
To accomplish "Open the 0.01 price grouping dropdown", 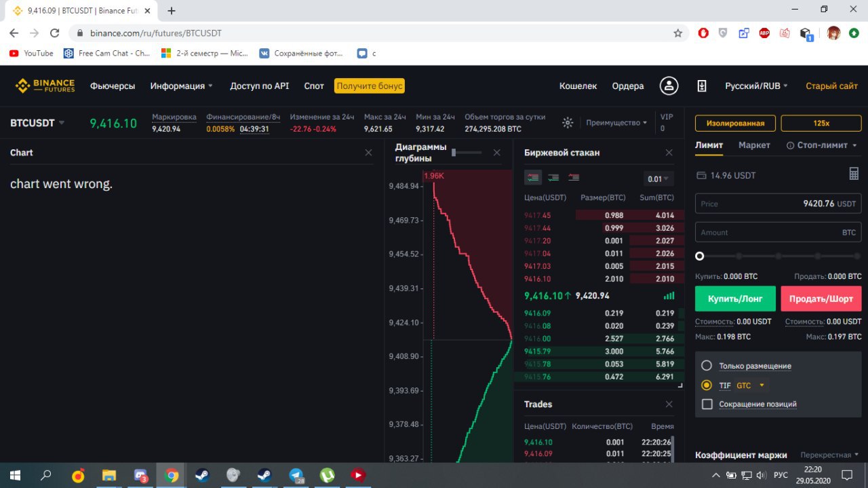I will [x=658, y=179].
